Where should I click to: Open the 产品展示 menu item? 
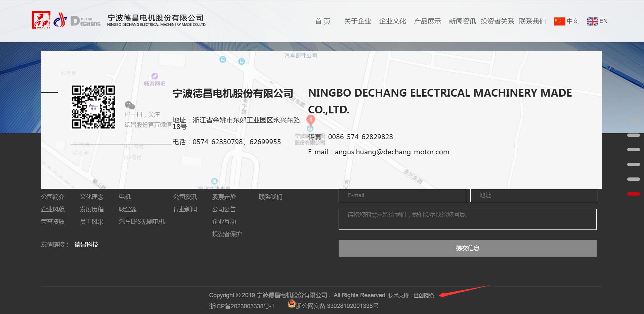pos(427,21)
